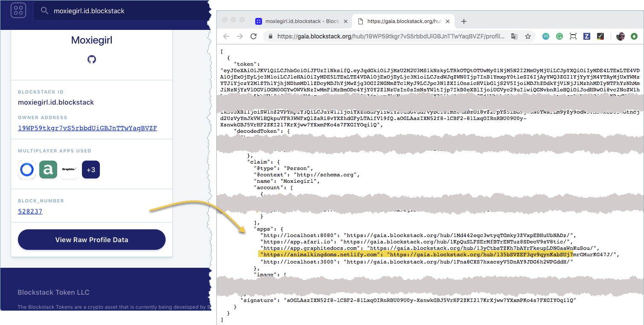Expand the +3 more apps badge
The image size is (644, 325).
(91, 170)
